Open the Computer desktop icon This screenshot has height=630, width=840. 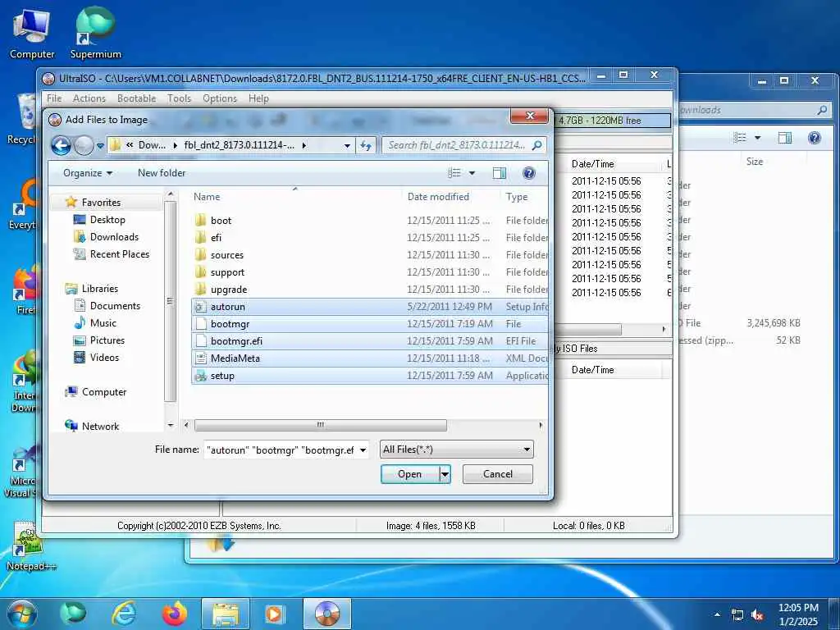32,33
